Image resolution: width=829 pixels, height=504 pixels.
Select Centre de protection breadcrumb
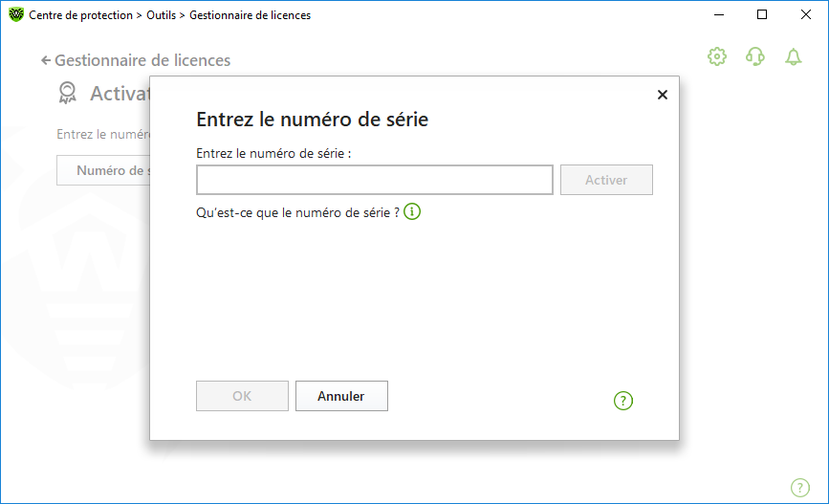pyautogui.click(x=80, y=15)
